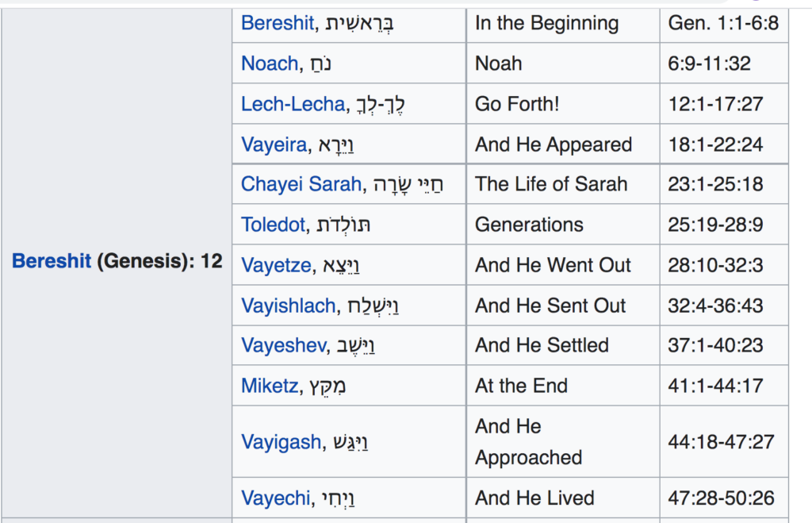The image size is (812, 523).
Task: Follow the Vayechi link
Action: 276,499
